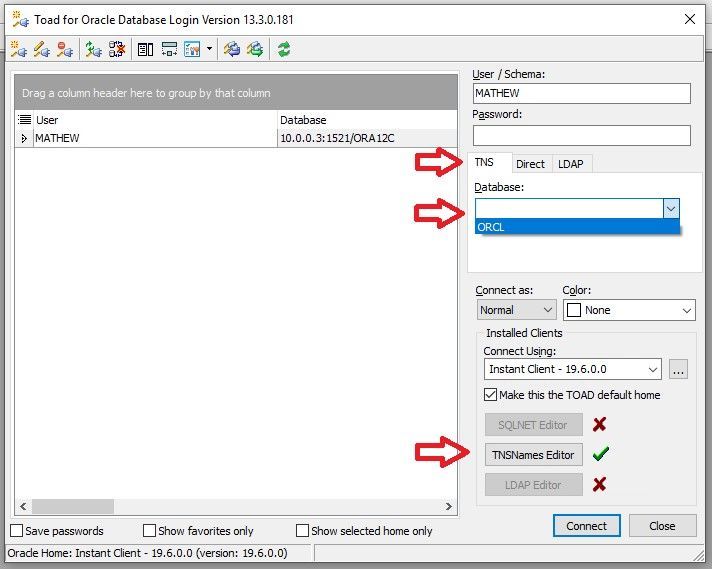Click the disabled SQLNET Editor button
Screen dimensions: 712x569
tap(533, 425)
